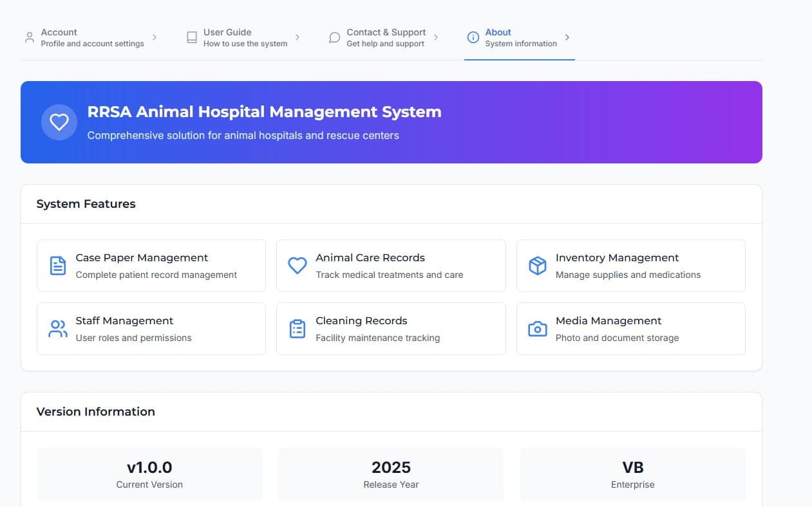The height and width of the screenshot is (507, 812).
Task: Select the Media Management card
Action: 631,329
